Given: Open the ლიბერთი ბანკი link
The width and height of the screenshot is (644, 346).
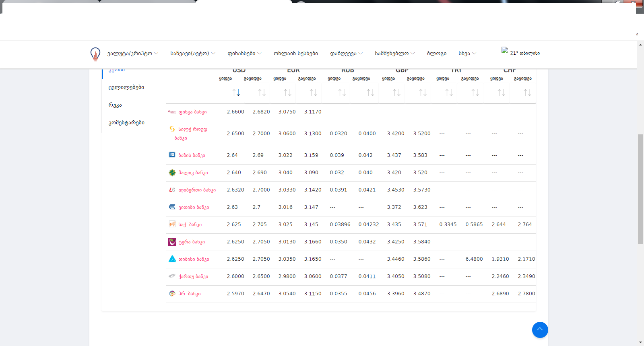Looking at the screenshot, I should tap(197, 190).
